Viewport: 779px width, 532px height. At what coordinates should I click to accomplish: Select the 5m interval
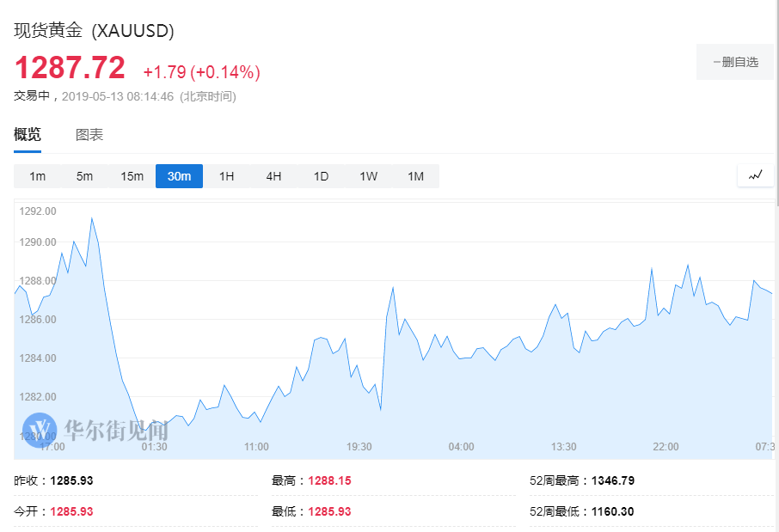(84, 176)
